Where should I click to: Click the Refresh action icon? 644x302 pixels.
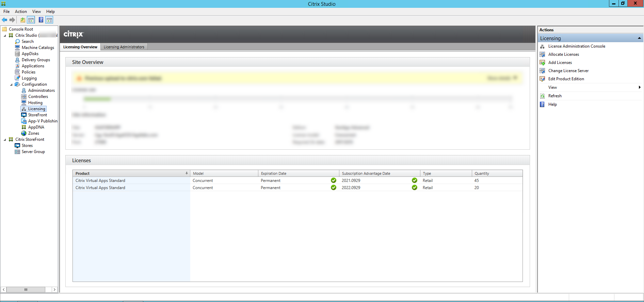click(x=543, y=96)
